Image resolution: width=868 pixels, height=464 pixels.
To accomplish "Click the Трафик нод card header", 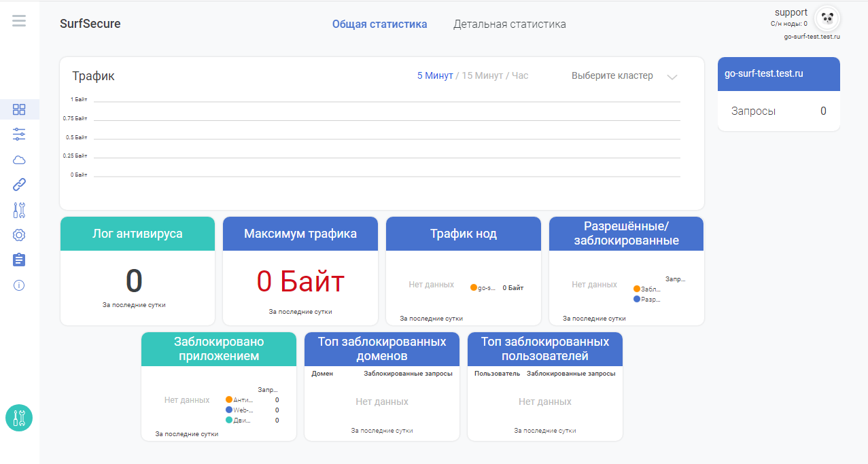I will pyautogui.click(x=464, y=234).
